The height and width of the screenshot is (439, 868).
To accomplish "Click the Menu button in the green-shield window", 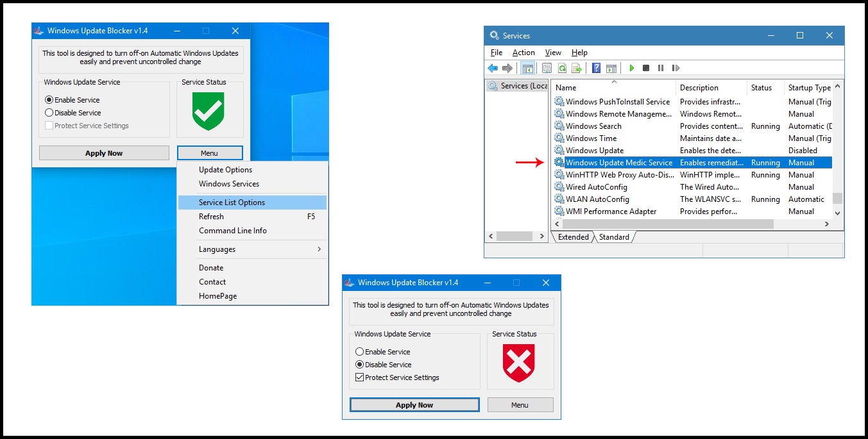I will tap(209, 153).
